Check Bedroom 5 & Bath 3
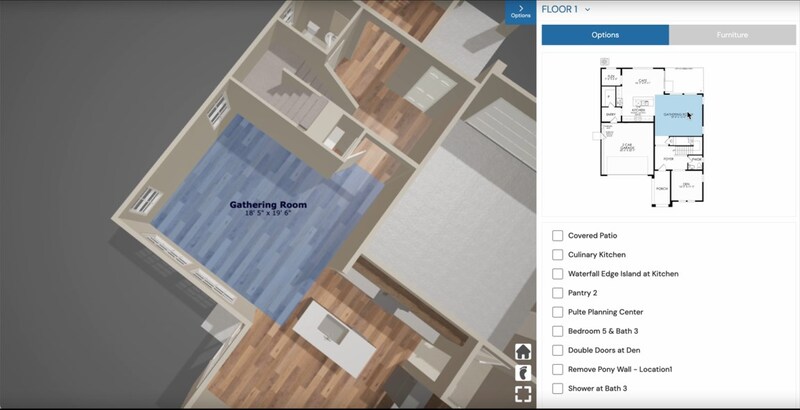This screenshot has width=800, height=410. 558,331
